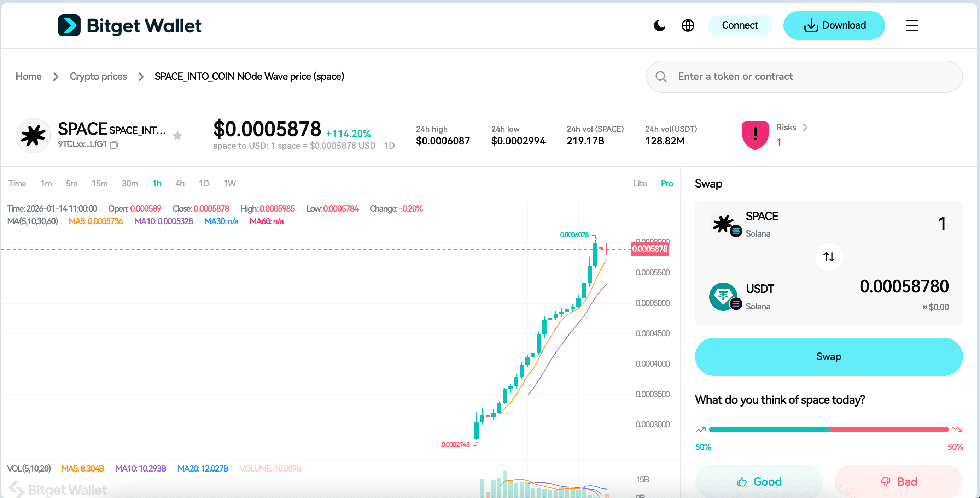Open the Crypto prices breadcrumb link
This screenshot has height=498, width=980.
coord(98,76)
